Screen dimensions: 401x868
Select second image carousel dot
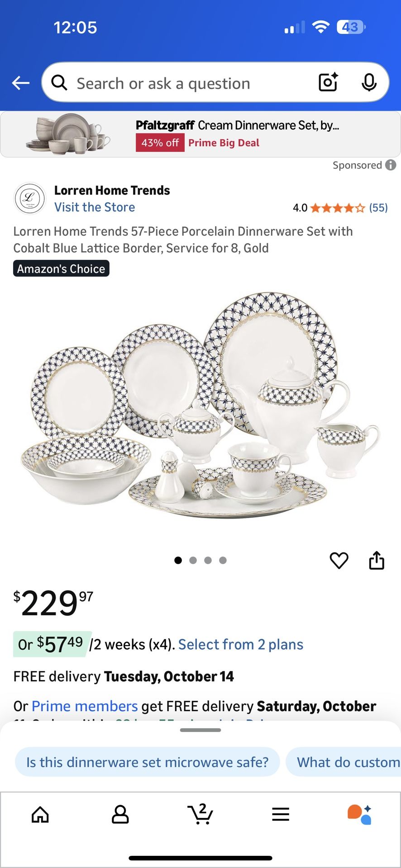click(x=193, y=561)
